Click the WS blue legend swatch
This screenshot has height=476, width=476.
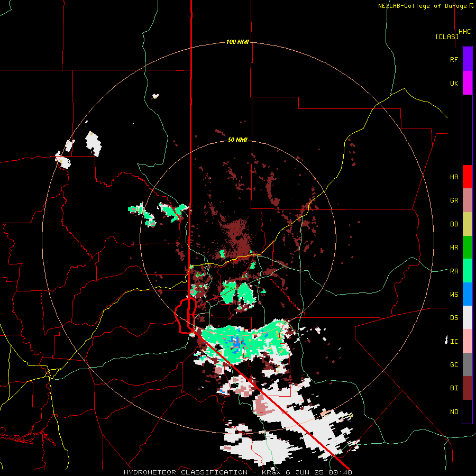point(467,294)
